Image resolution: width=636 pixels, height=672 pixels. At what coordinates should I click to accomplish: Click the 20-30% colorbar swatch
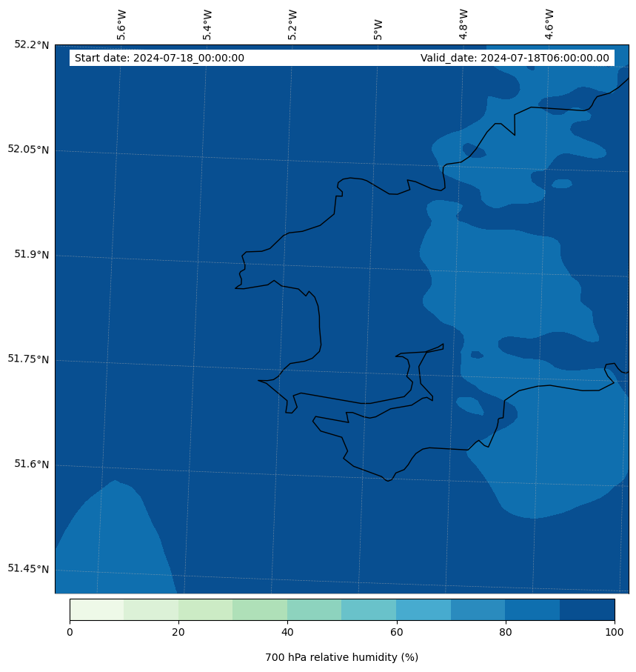point(206,610)
